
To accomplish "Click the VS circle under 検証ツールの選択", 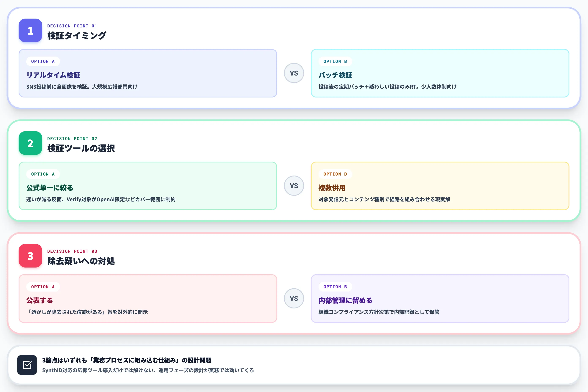I will [x=294, y=186].
